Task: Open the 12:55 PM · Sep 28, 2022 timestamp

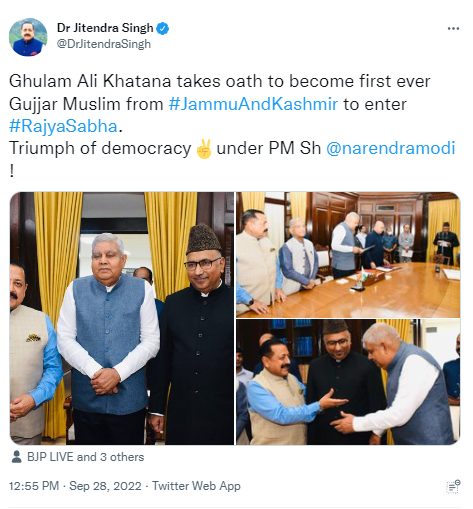Action: tap(75, 486)
